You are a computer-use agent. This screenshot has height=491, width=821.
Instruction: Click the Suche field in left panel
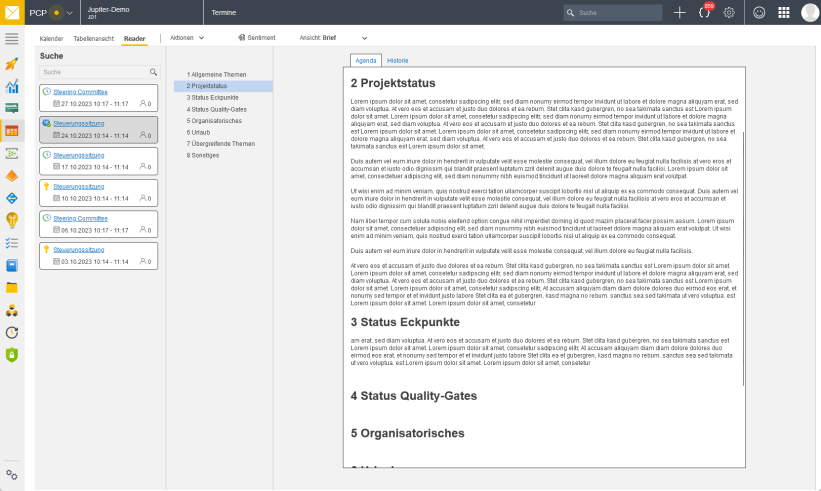click(94, 72)
